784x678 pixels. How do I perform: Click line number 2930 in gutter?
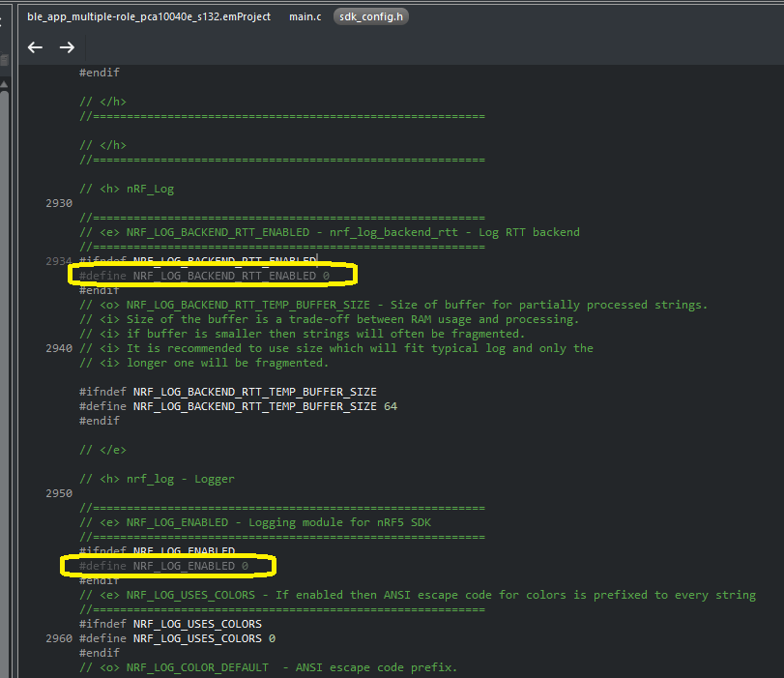point(59,203)
